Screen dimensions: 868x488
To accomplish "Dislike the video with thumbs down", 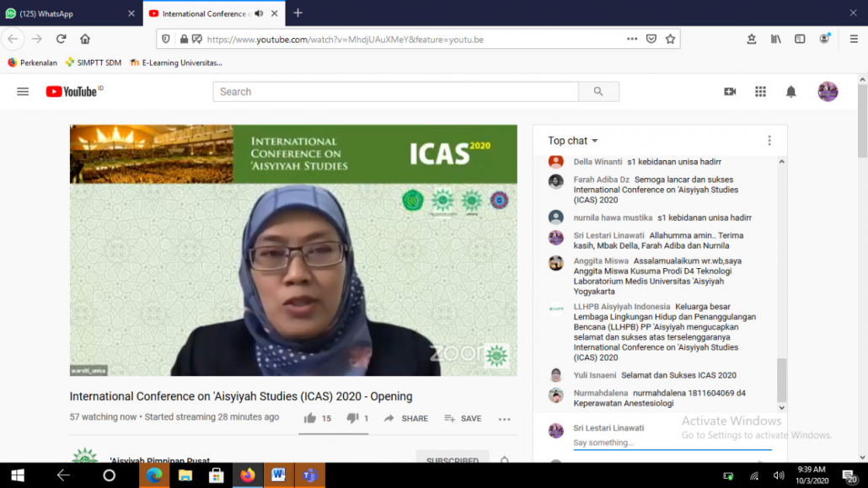I will point(353,418).
